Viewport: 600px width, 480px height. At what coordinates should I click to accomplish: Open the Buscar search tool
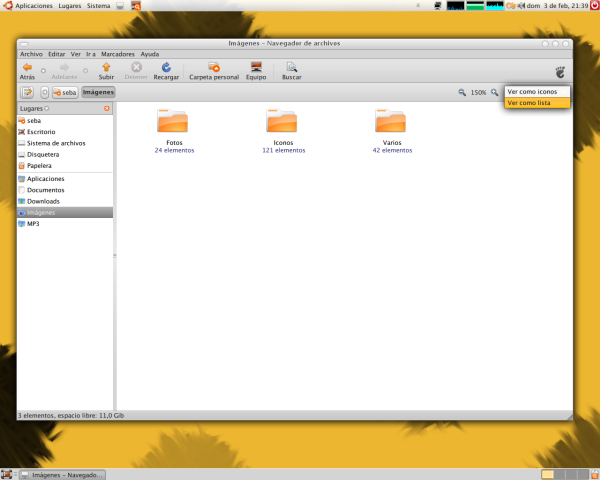point(292,68)
